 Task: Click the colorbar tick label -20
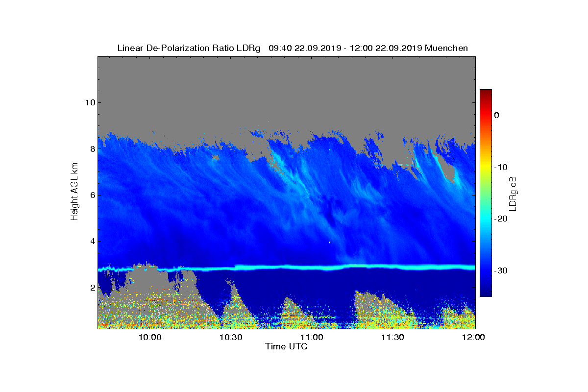point(500,219)
